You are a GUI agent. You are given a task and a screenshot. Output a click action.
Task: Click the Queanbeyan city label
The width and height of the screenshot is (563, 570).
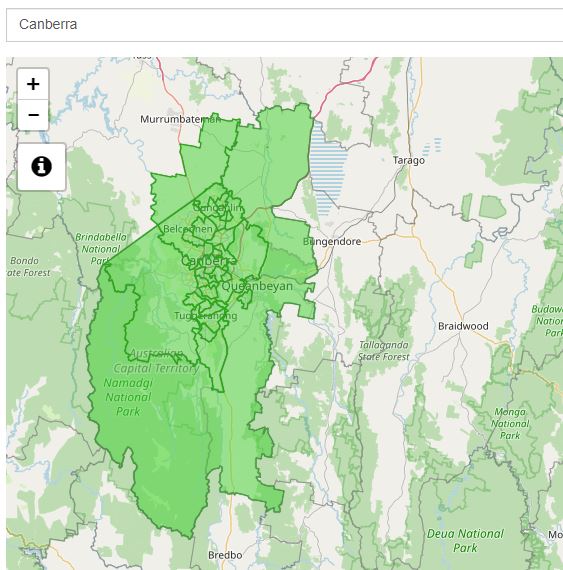click(257, 286)
